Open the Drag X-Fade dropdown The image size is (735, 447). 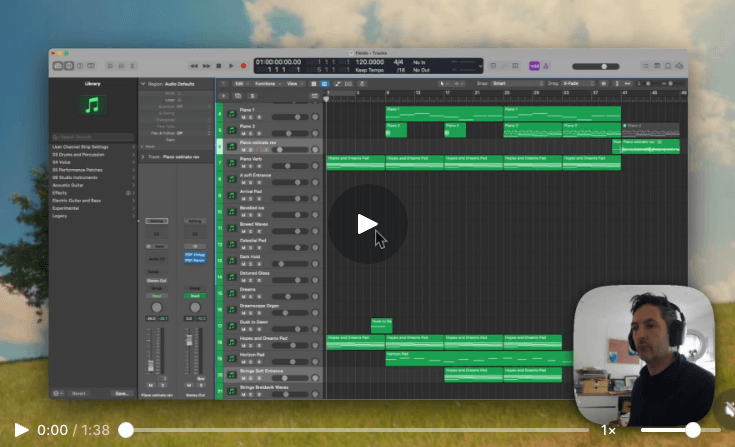pyautogui.click(x=578, y=84)
